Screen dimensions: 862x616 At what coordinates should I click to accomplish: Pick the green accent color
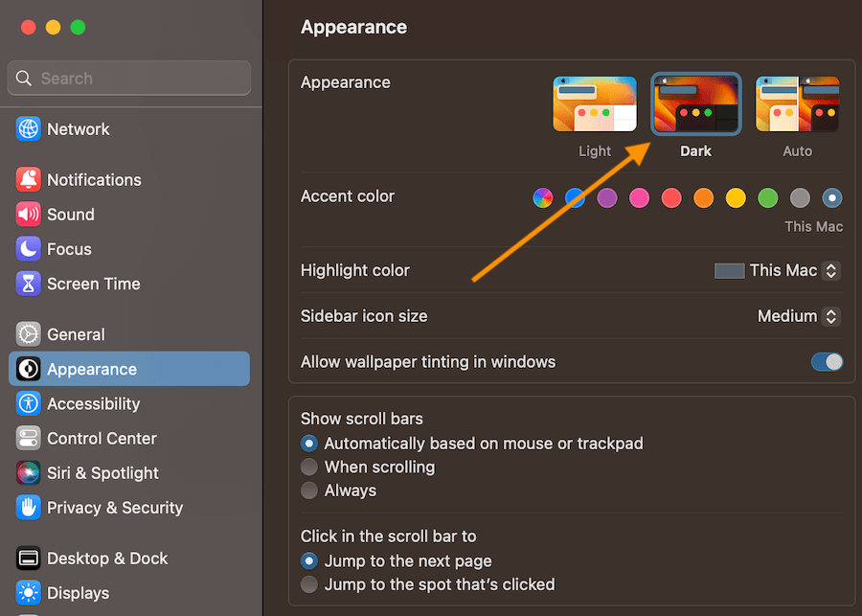[x=767, y=198]
